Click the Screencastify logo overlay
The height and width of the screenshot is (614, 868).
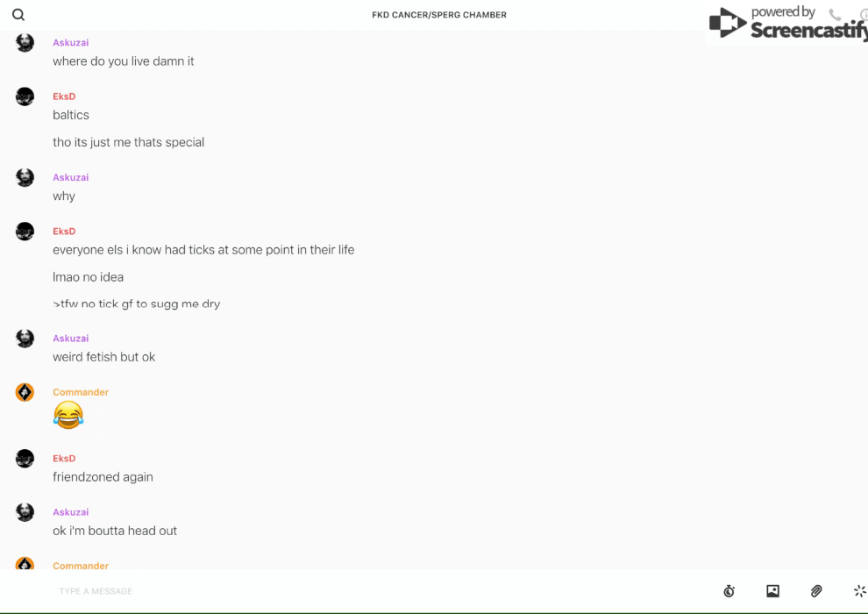click(787, 23)
